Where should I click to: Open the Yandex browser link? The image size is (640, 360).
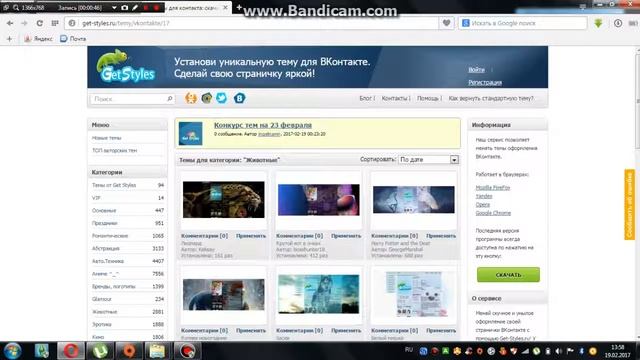484,196
